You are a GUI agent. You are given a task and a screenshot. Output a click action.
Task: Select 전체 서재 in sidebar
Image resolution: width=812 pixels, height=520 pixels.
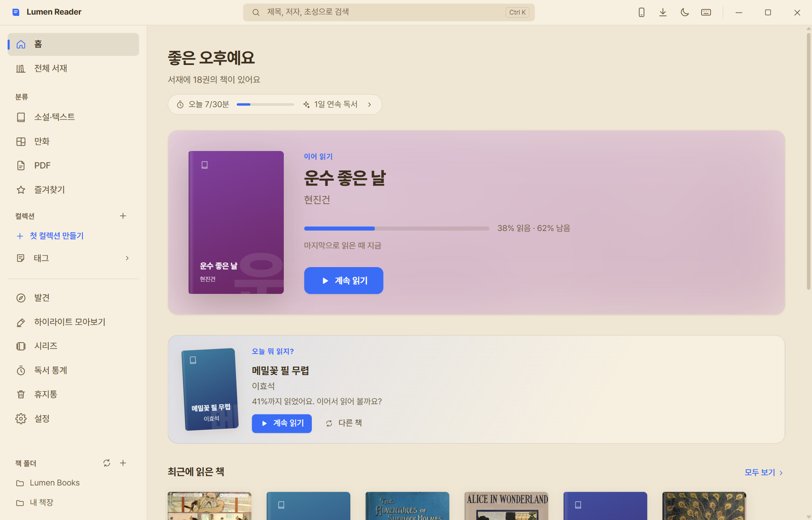tap(73, 68)
